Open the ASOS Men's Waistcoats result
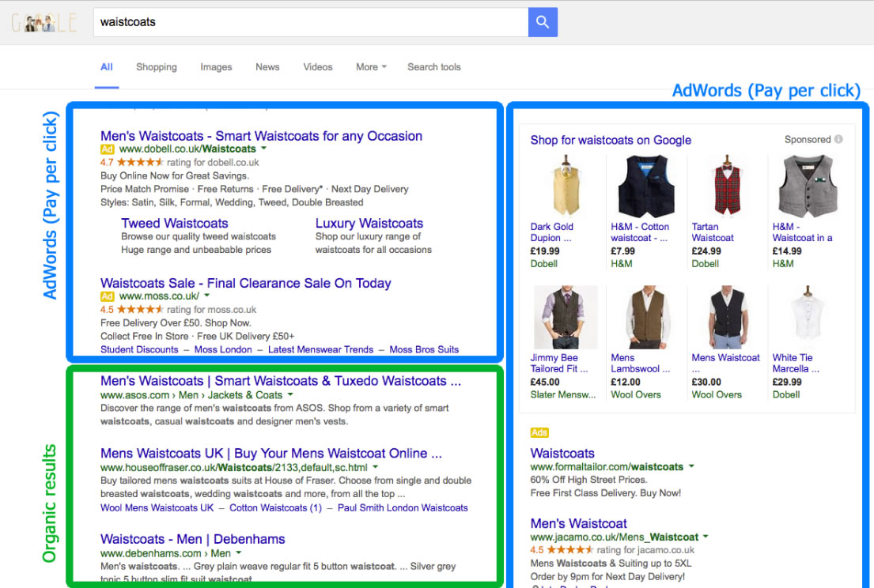This screenshot has height=588, width=874. [281, 381]
